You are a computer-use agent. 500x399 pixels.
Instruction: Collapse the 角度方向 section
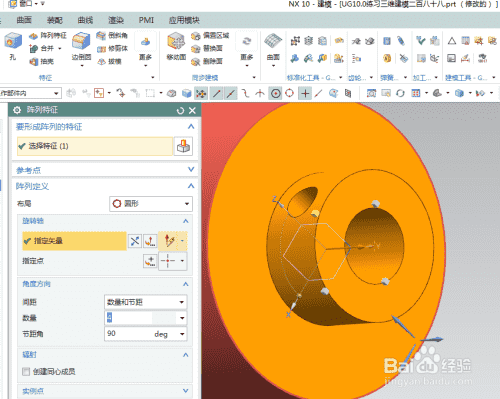[186, 284]
